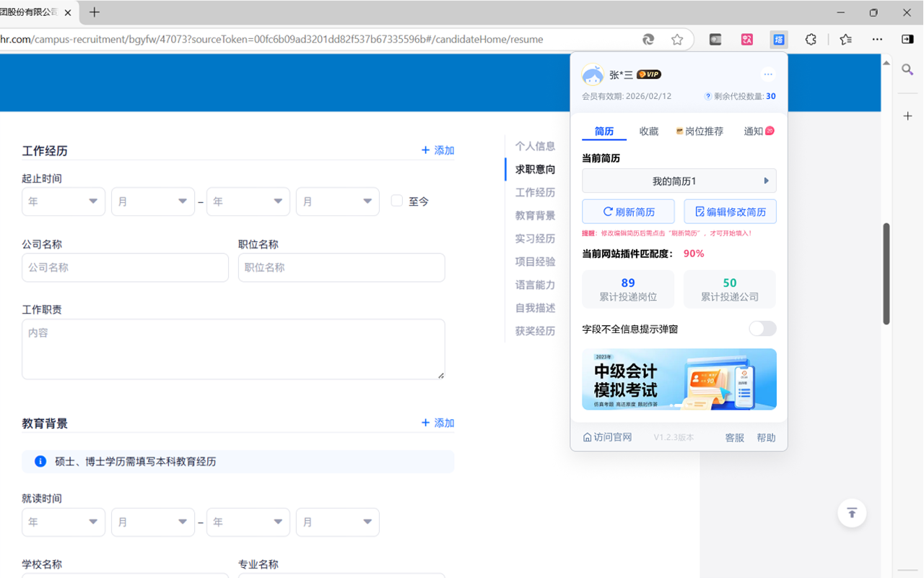924x578 pixels.
Task: Switch to the 收藏 tab
Action: coord(648,131)
